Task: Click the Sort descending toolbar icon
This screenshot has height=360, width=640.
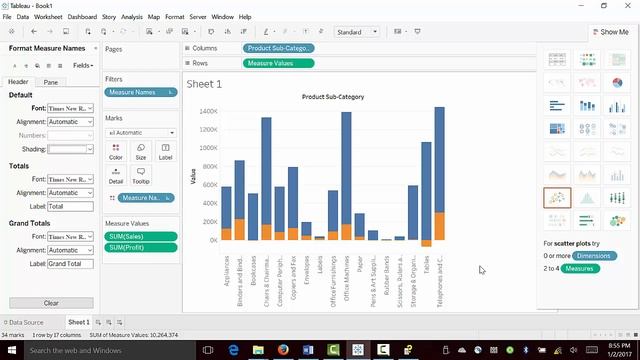Action: 244,31
